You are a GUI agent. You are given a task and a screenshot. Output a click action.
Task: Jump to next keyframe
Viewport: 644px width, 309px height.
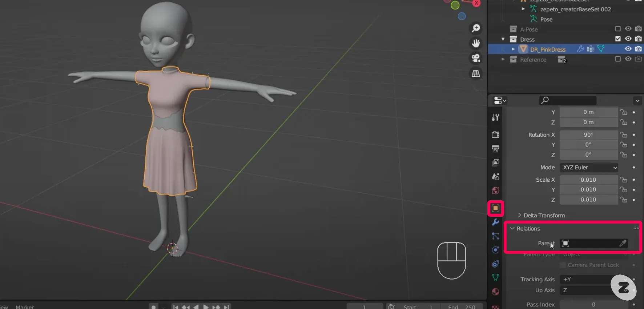(216, 307)
